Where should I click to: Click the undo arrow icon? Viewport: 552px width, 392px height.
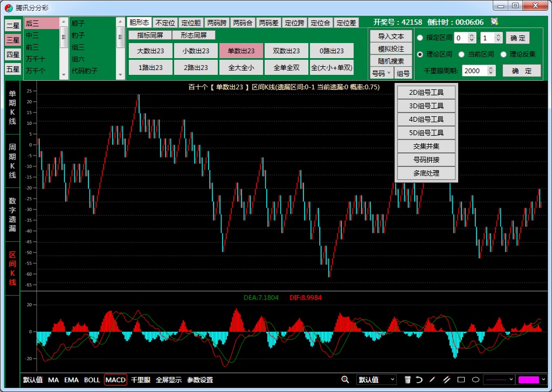point(419,380)
